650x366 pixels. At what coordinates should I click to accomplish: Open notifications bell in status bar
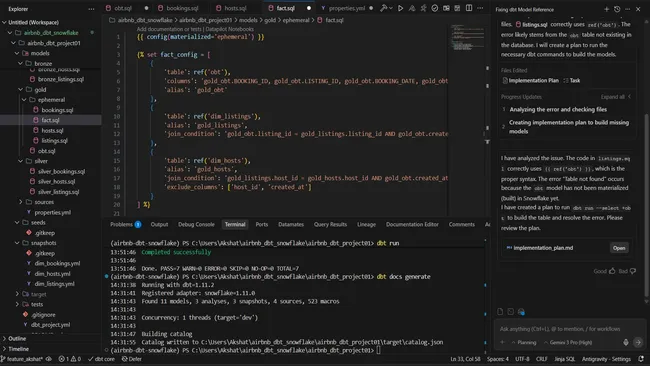(641, 359)
